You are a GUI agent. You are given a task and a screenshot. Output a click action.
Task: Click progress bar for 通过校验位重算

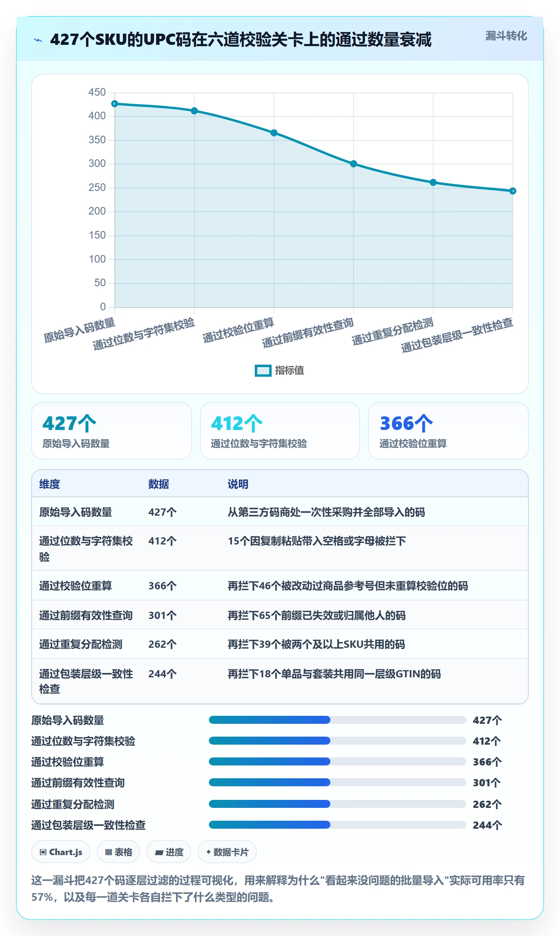[337, 761]
